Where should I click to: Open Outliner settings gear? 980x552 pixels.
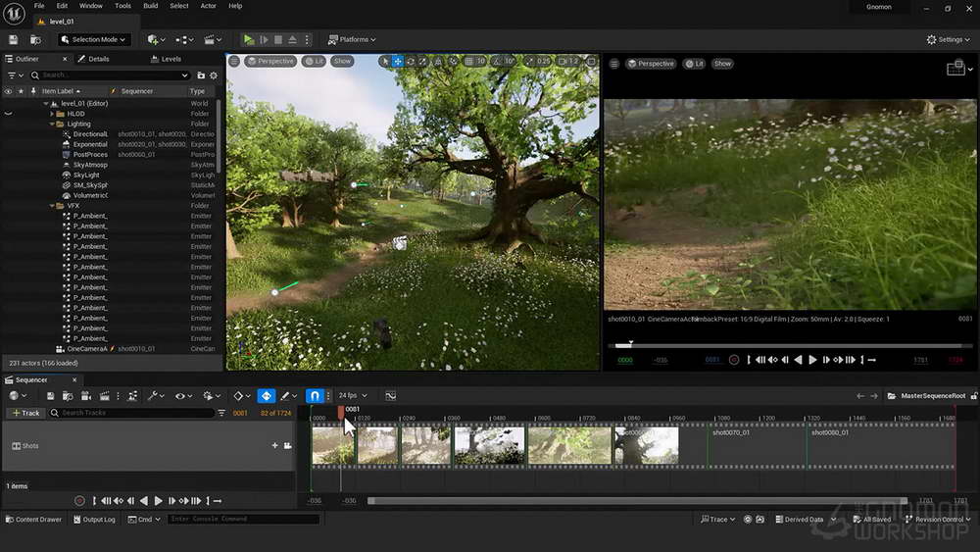click(214, 75)
